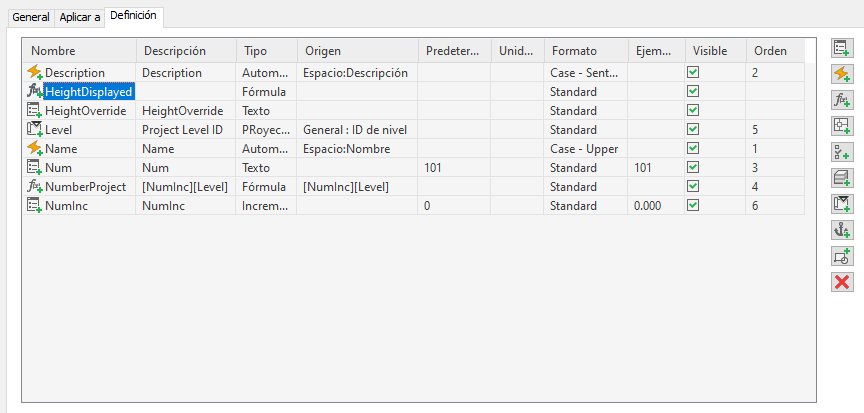Click the add text property icon in toolbar
The height and width of the screenshot is (413, 864).
[842, 48]
